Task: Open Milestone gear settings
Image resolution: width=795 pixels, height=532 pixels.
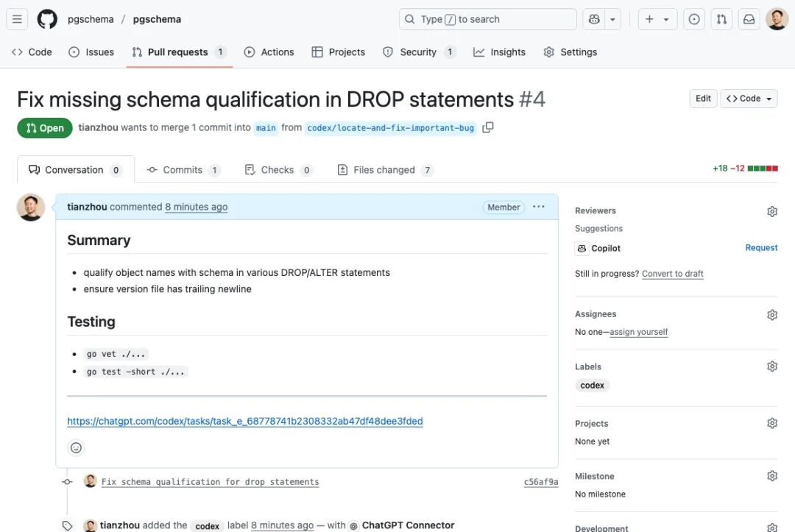Action: coord(771,476)
